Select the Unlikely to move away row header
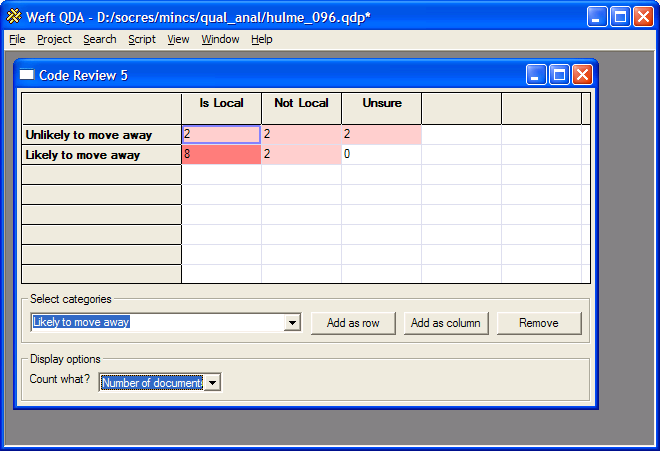660x451 pixels. click(101, 135)
